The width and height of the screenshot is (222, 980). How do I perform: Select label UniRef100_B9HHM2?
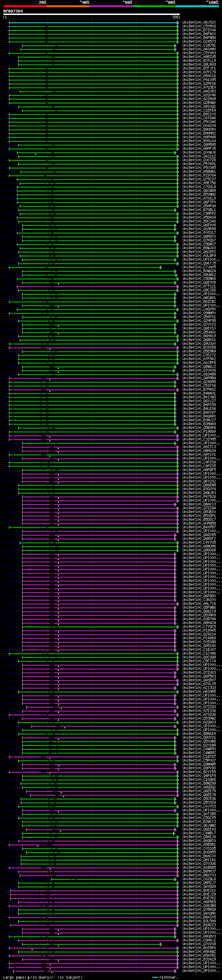199,133
